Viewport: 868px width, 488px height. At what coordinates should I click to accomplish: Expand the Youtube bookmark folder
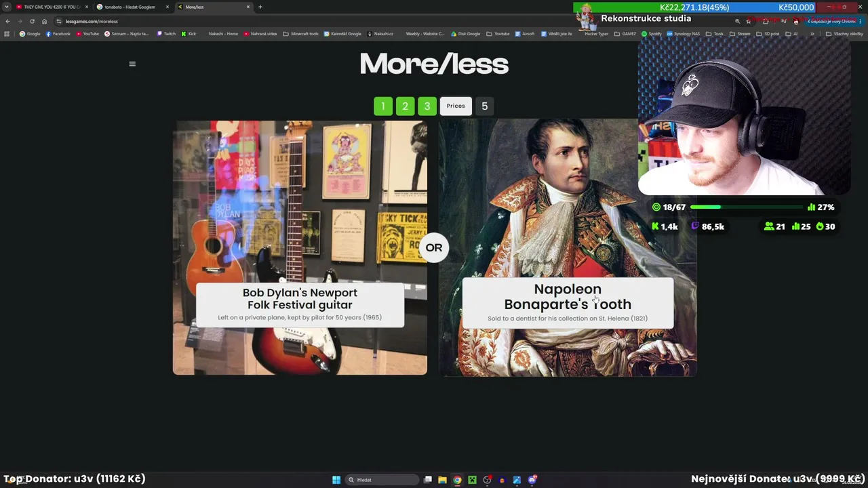click(498, 34)
